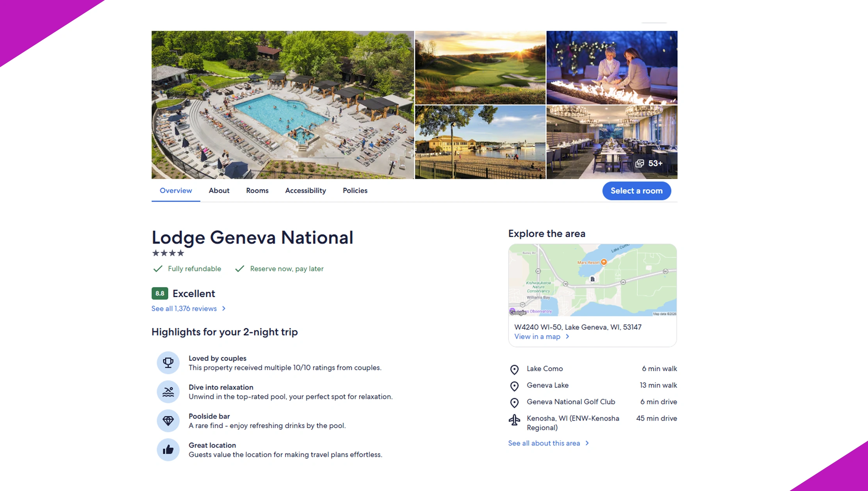Click the hotel marker on the map
Image resolution: width=868 pixels, height=491 pixels.
coord(592,279)
